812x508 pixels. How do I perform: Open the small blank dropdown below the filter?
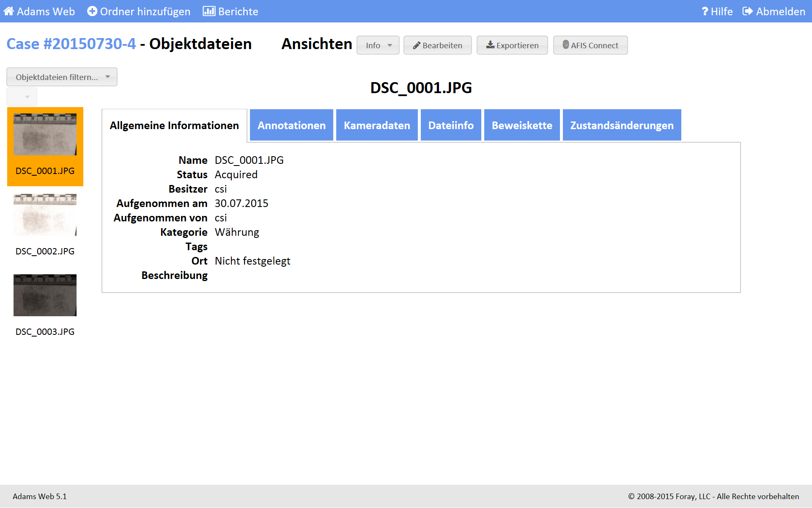[22, 97]
